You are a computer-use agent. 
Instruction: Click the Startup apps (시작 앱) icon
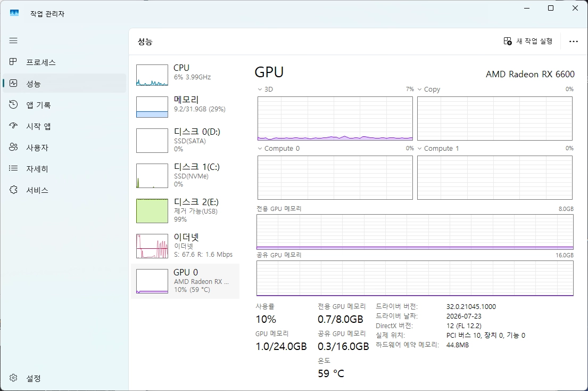click(13, 126)
